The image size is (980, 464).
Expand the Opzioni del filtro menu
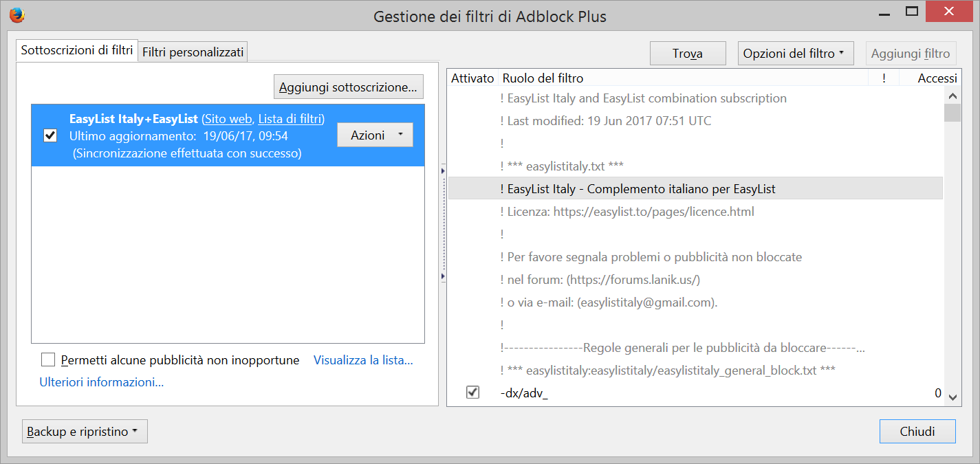796,53
